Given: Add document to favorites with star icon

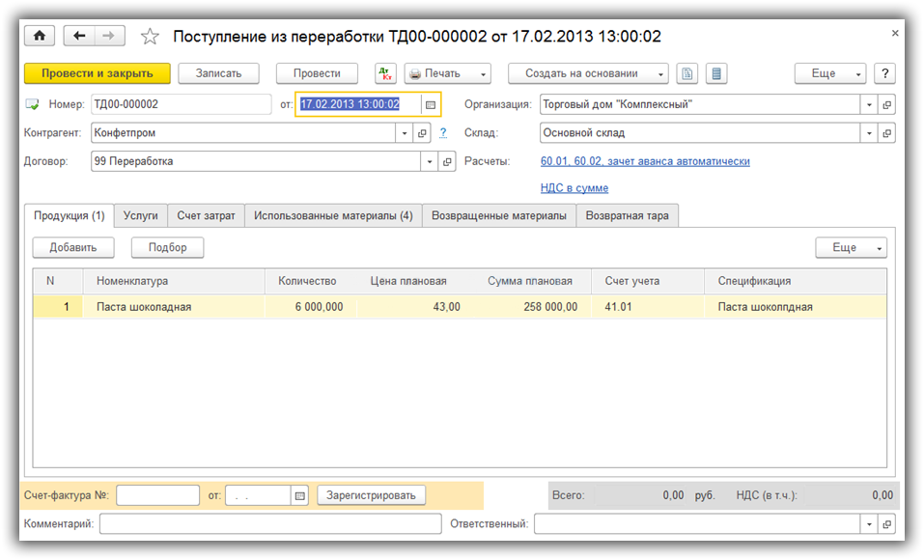Looking at the screenshot, I should click(x=150, y=37).
